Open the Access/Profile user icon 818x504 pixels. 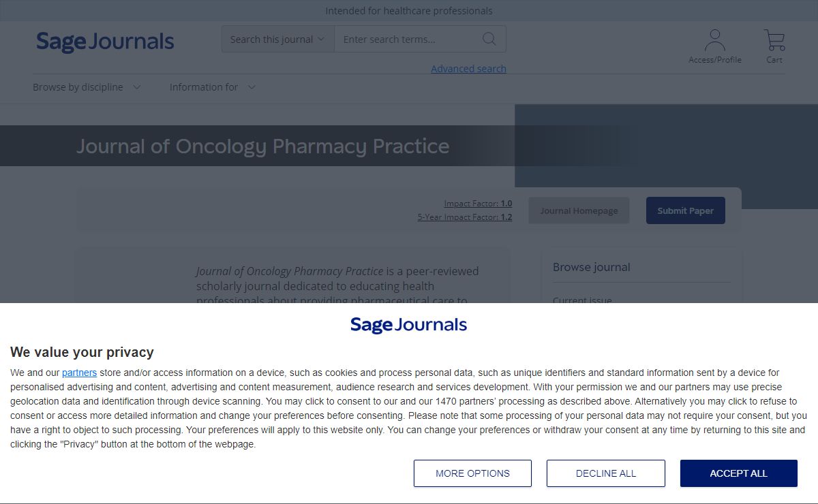714,46
